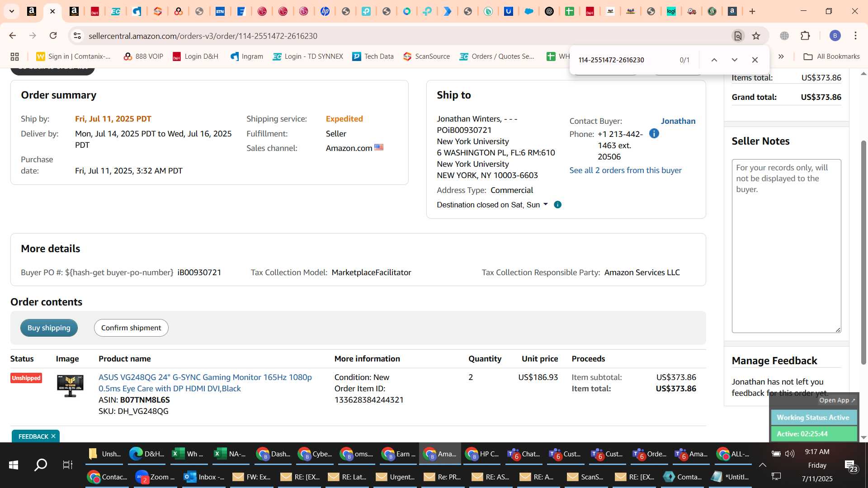Click the volume speaker tray icon
Image resolution: width=868 pixels, height=488 pixels.
[x=790, y=454]
